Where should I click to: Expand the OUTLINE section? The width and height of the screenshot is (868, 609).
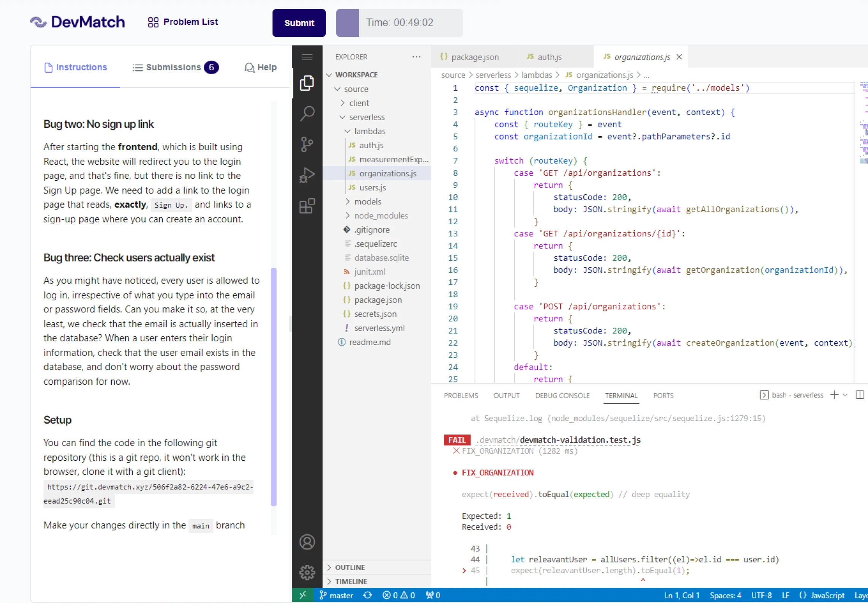350,567
